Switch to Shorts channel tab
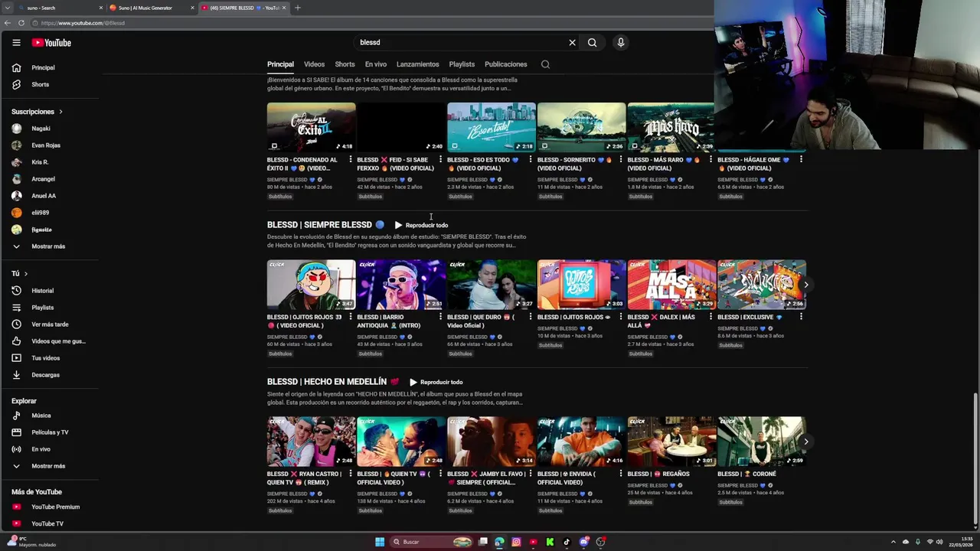 345,64
